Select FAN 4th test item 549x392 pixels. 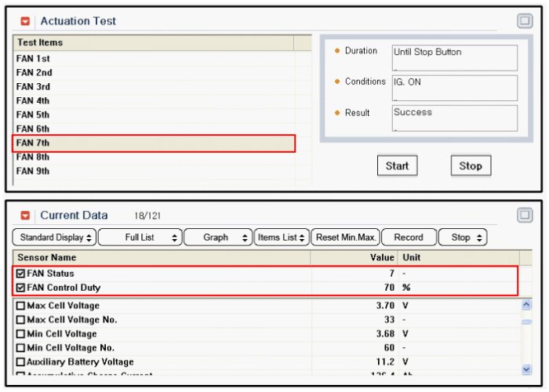tap(154, 101)
